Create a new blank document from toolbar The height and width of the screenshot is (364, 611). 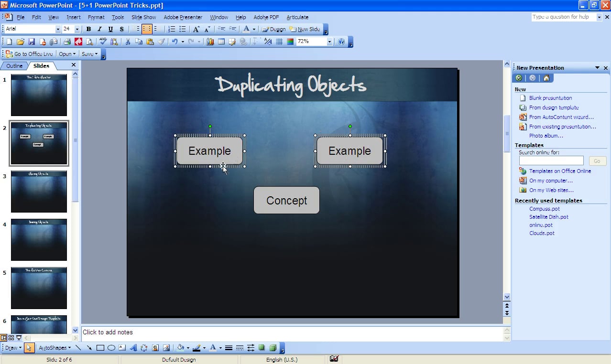(x=9, y=42)
